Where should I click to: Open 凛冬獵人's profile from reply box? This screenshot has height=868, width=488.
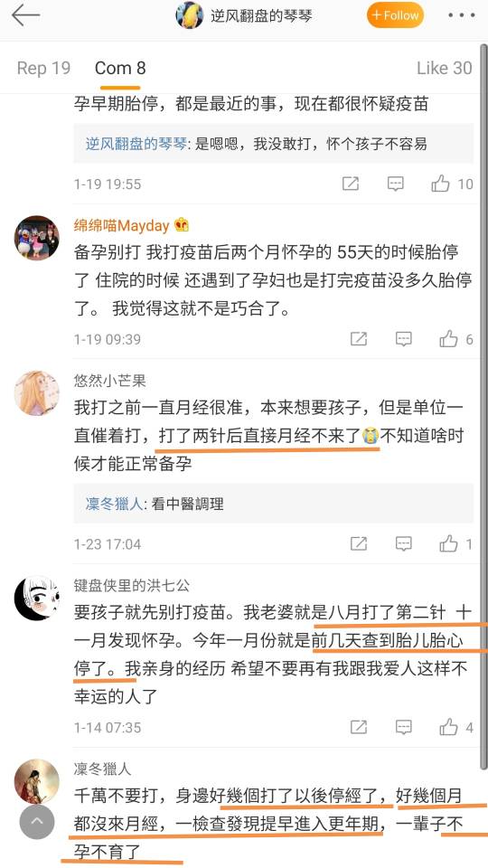[x=114, y=504]
